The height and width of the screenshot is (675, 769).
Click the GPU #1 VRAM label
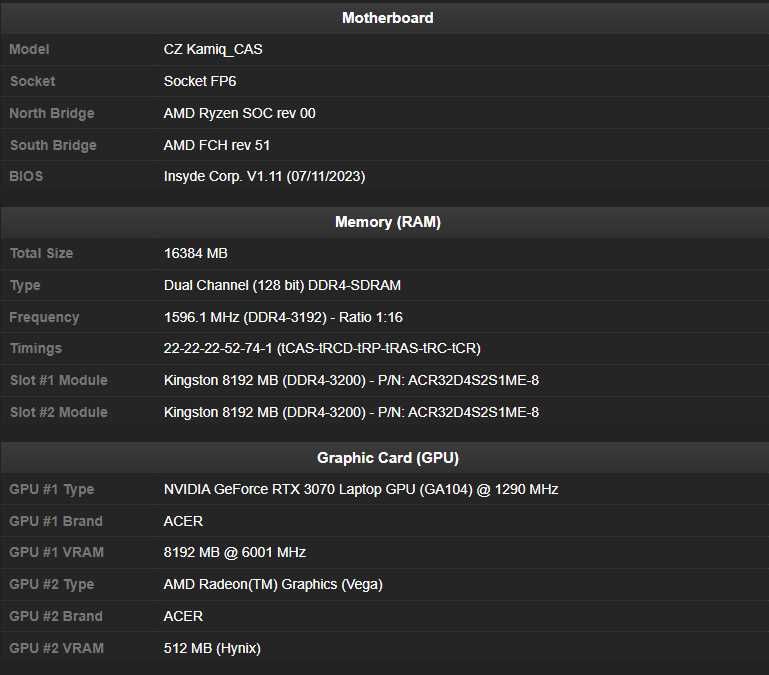click(56, 553)
